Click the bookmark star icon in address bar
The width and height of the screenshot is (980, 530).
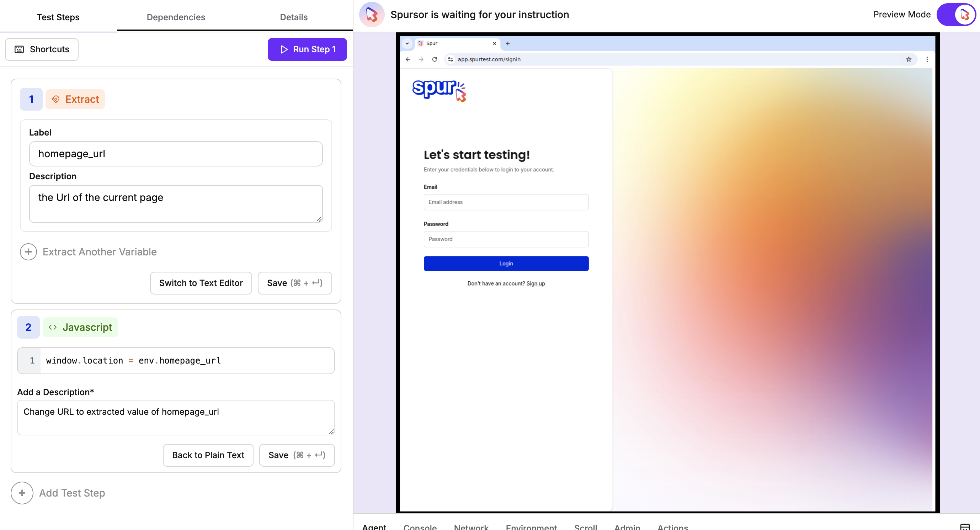click(x=909, y=59)
